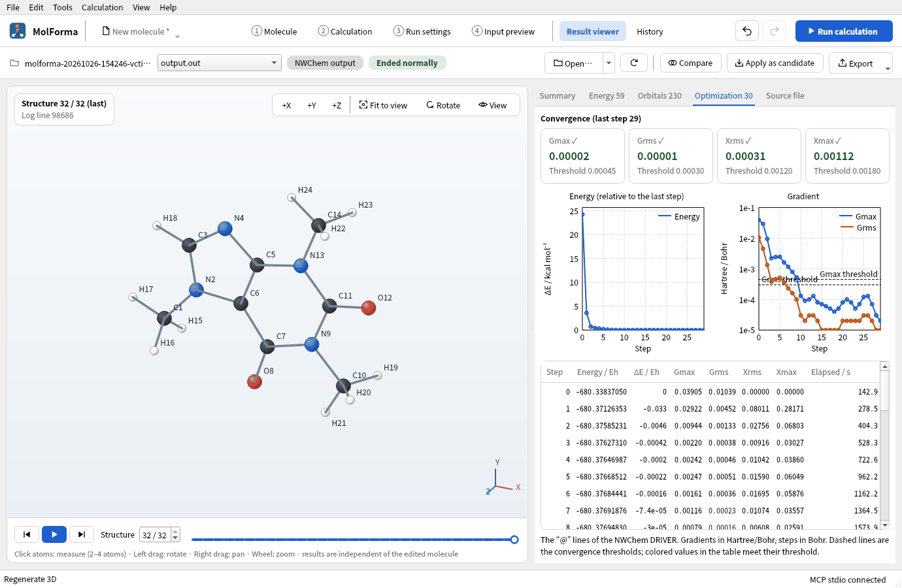Click the Run calculation button
The image size is (902, 588).
844,31
